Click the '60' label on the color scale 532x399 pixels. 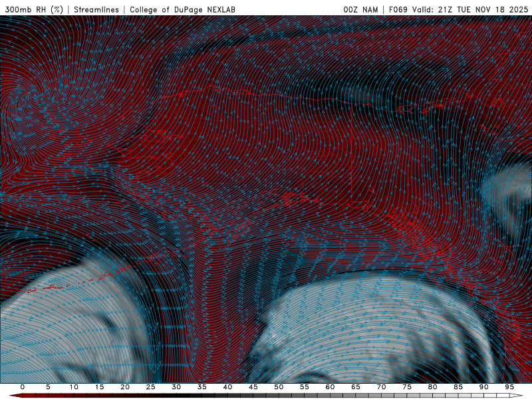click(330, 387)
